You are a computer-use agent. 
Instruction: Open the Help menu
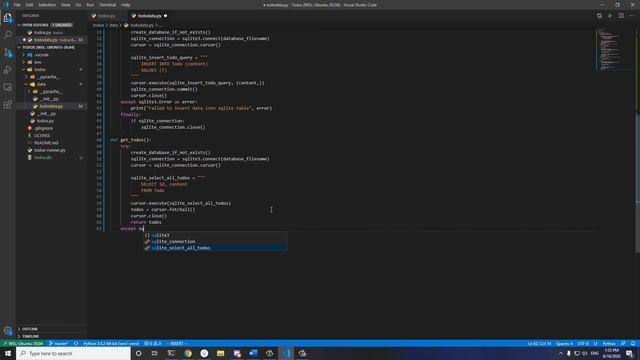(x=125, y=5)
